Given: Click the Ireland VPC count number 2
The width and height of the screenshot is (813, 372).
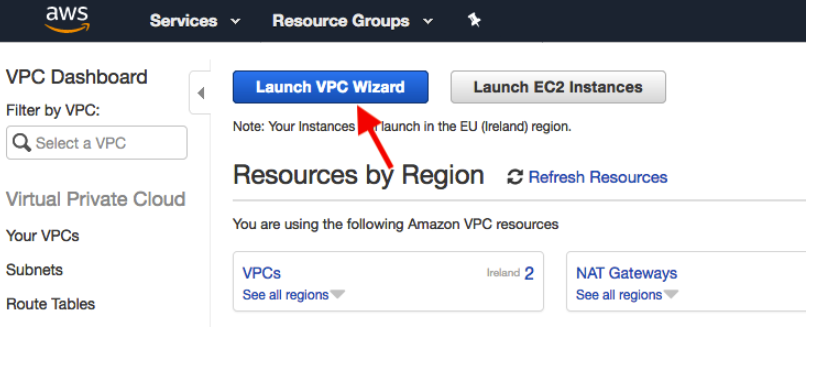Looking at the screenshot, I should pyautogui.click(x=529, y=273).
